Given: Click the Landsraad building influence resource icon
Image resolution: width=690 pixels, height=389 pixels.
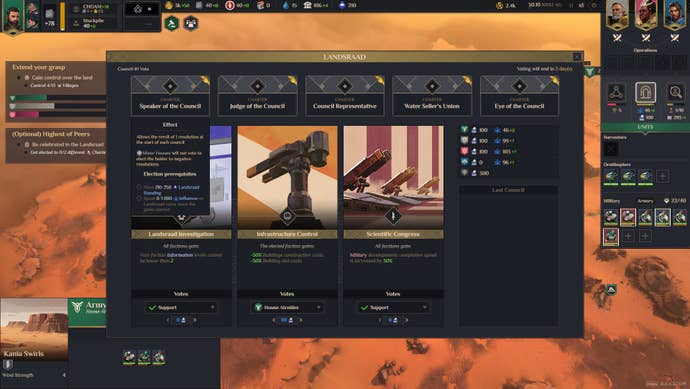Looking at the screenshot, I should [x=308, y=5].
